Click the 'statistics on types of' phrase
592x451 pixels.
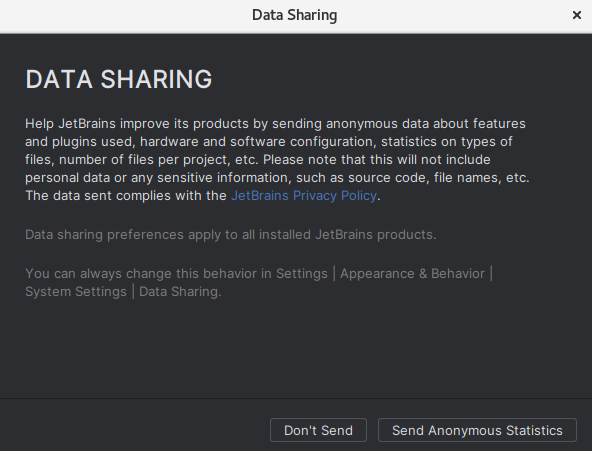447,142
